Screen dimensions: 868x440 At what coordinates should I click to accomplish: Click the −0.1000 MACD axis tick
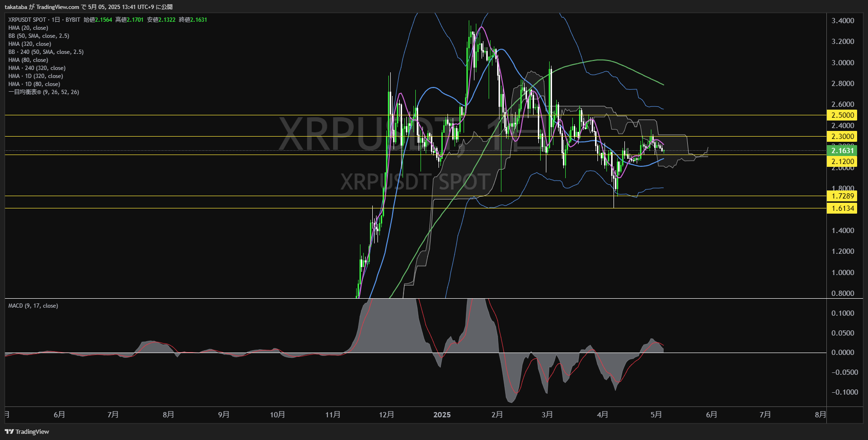click(845, 392)
